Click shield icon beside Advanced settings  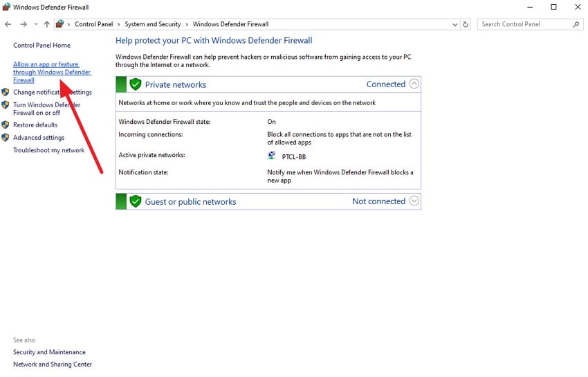click(6, 137)
